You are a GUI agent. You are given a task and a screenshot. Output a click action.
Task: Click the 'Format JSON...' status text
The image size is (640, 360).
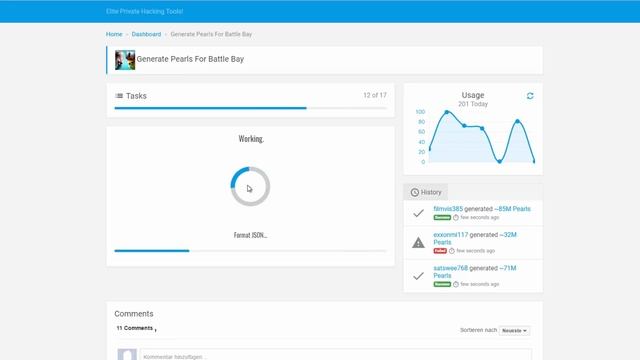point(250,235)
